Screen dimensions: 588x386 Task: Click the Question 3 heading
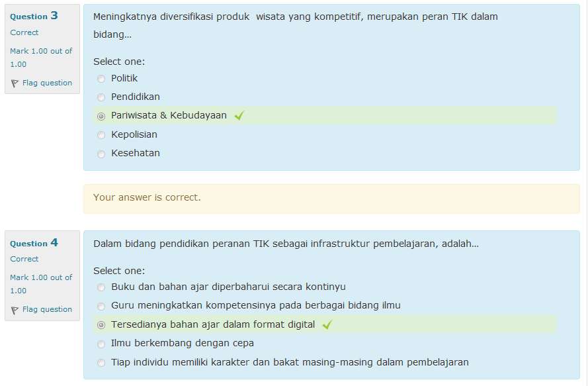pyautogui.click(x=34, y=16)
